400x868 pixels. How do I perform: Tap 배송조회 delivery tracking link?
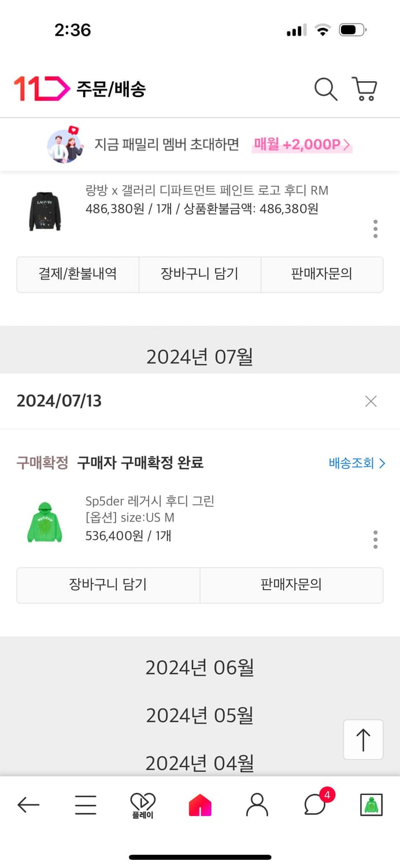(x=357, y=463)
